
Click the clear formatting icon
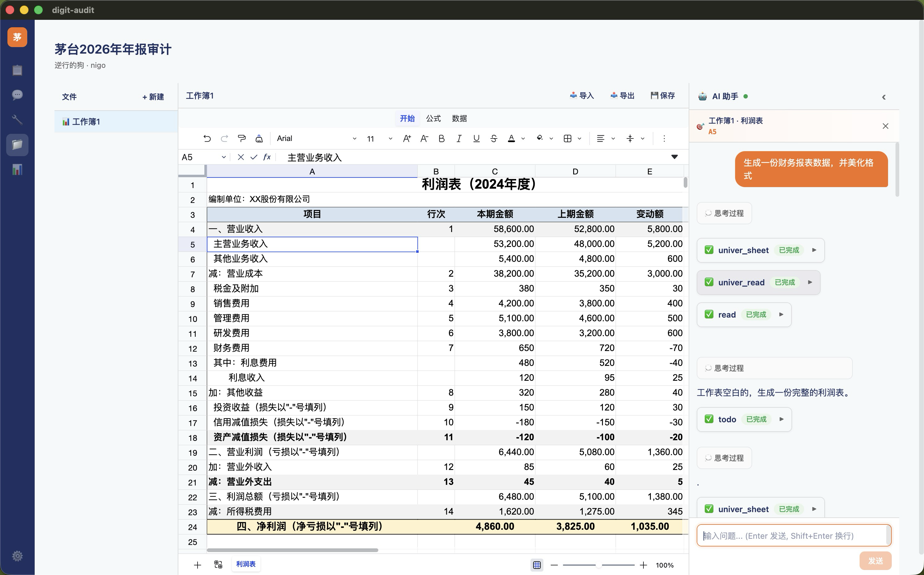tap(259, 138)
